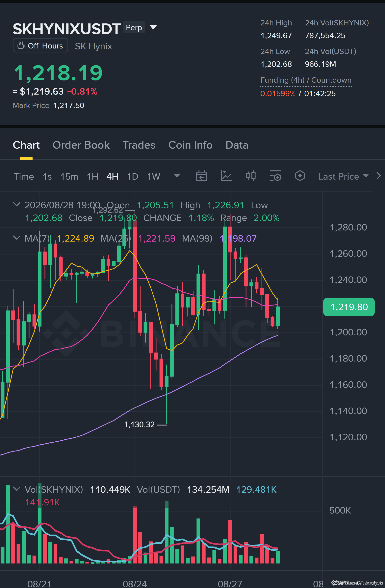Image resolution: width=385 pixels, height=588 pixels.
Task: Click the -0.81% price change
Action: pyautogui.click(x=82, y=92)
